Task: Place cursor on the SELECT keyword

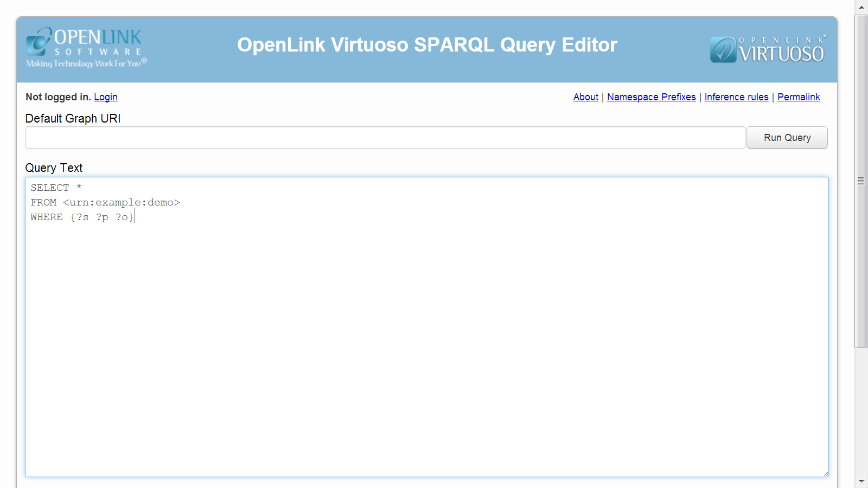Action: tap(50, 188)
